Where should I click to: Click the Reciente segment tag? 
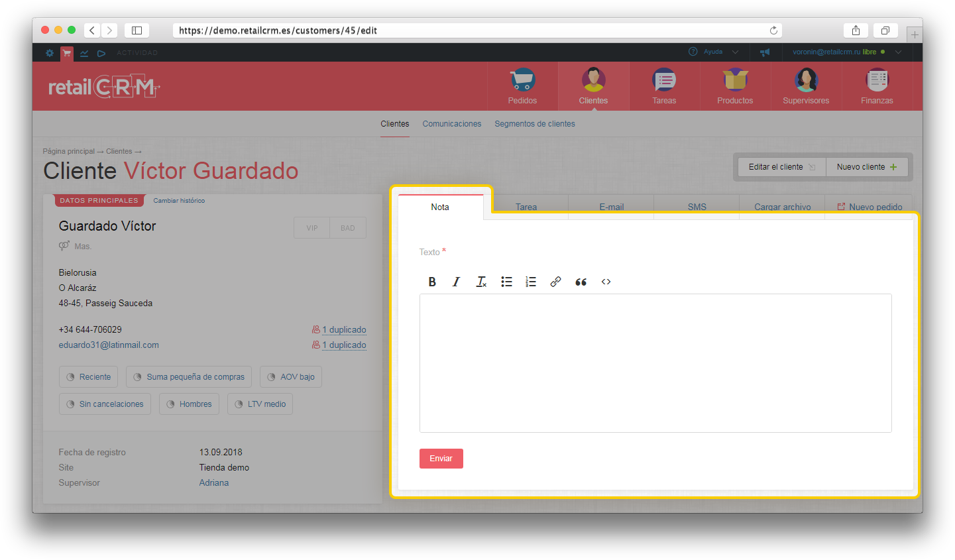coord(89,377)
